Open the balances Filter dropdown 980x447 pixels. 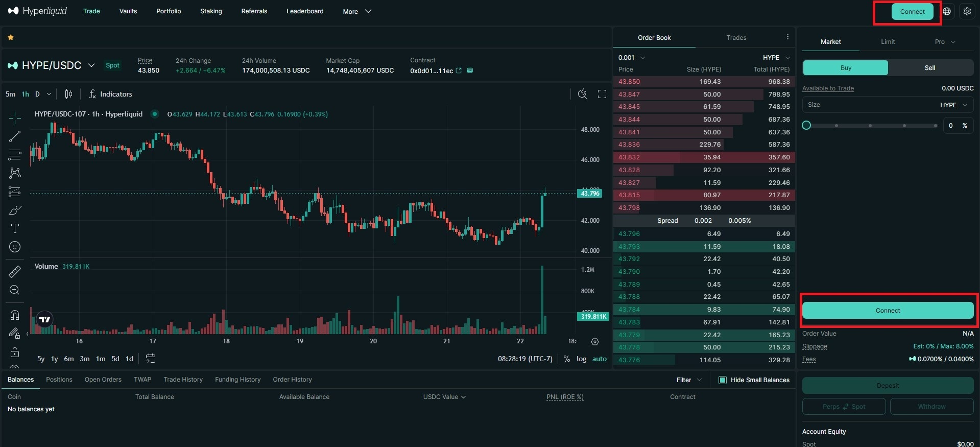tap(689, 380)
